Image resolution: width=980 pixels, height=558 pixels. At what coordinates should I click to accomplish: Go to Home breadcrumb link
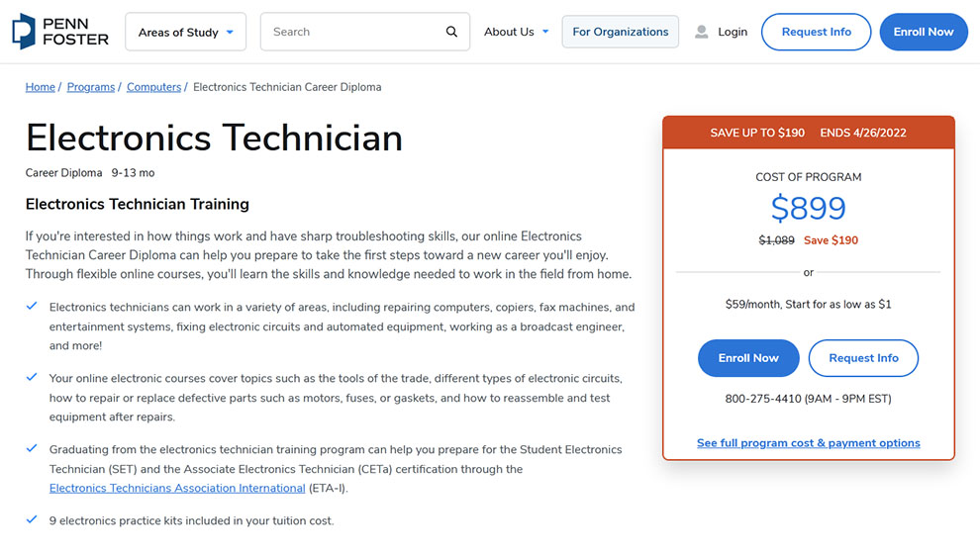coord(40,87)
